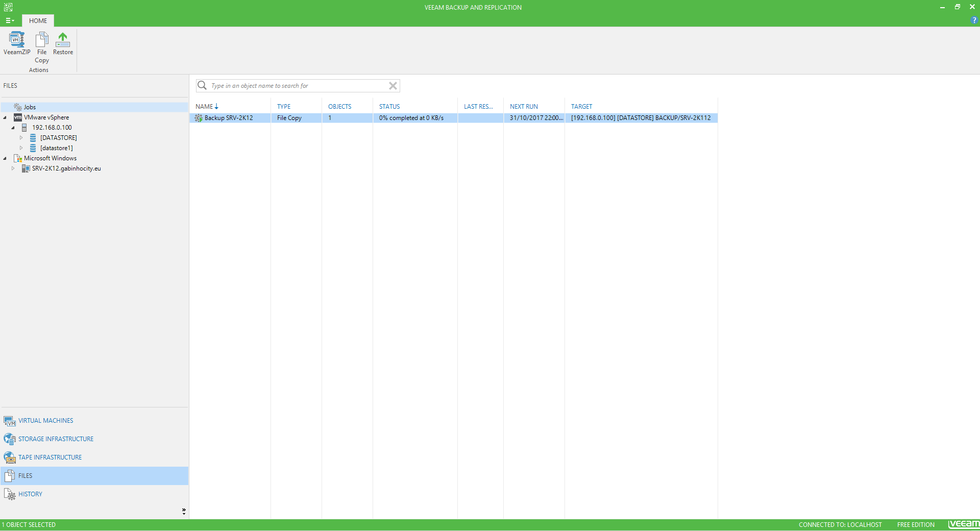Screen dimensions: 980x531
Task: Expand the [DATASTORE] node
Action: point(21,138)
